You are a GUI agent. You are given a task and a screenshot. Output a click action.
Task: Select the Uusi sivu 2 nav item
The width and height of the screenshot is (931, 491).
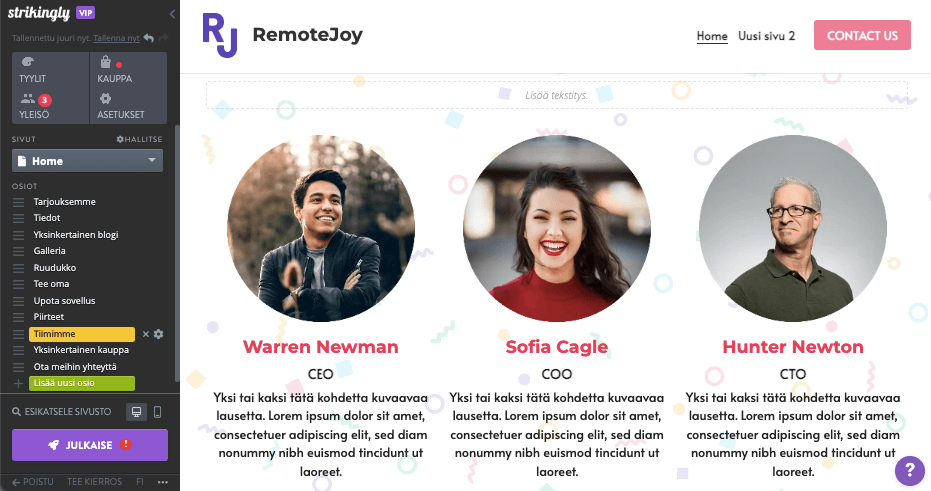(x=766, y=36)
